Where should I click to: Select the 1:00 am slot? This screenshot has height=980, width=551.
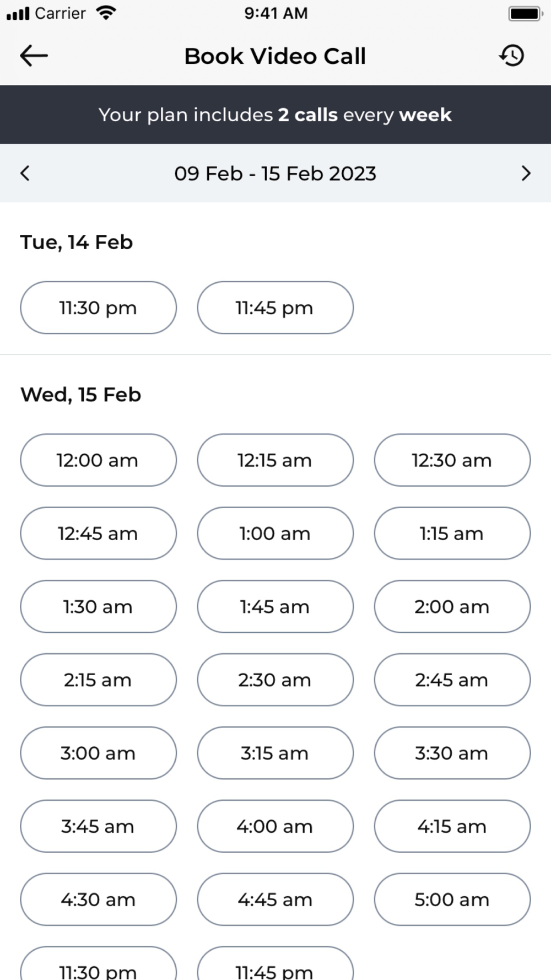tap(275, 534)
